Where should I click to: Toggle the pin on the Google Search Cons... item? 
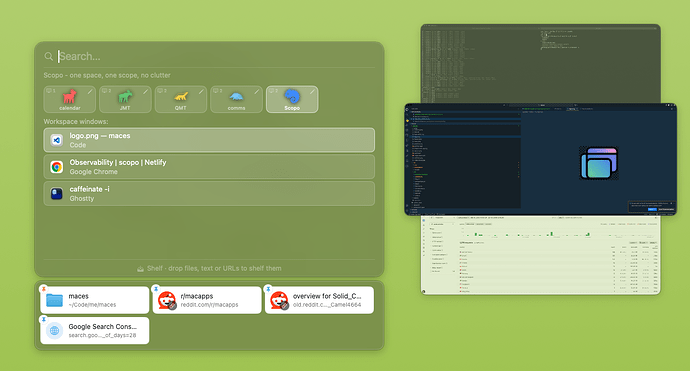click(43, 320)
